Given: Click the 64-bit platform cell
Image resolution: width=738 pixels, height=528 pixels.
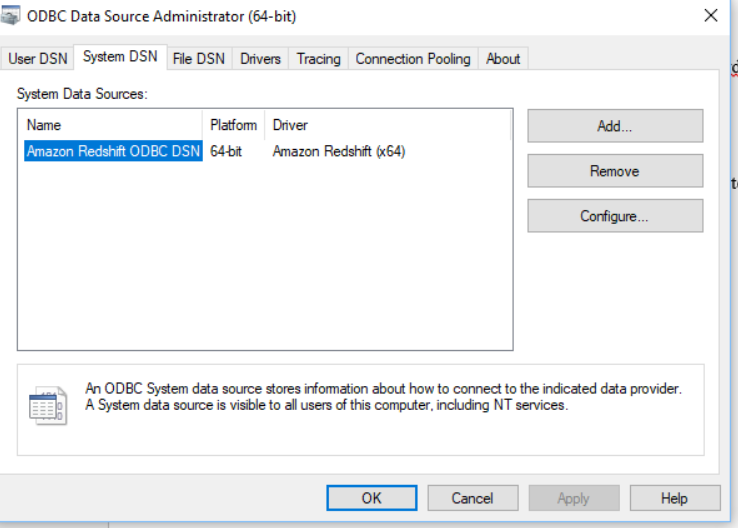Looking at the screenshot, I should [226, 151].
